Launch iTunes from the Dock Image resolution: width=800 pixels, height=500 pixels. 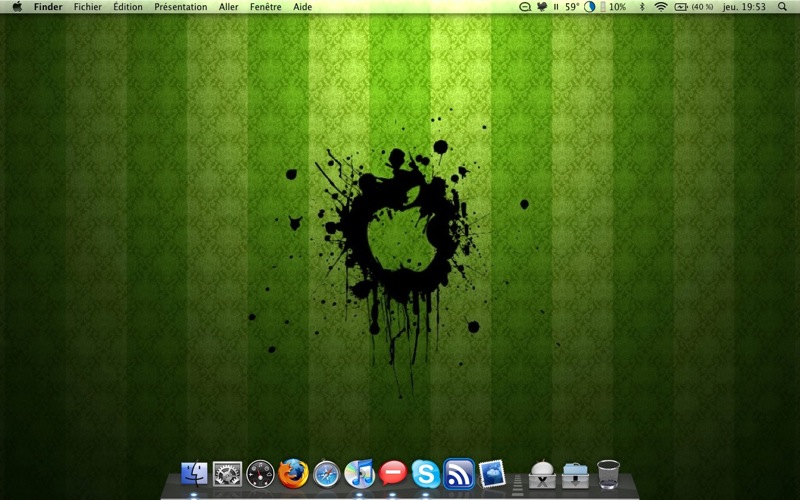click(359, 474)
